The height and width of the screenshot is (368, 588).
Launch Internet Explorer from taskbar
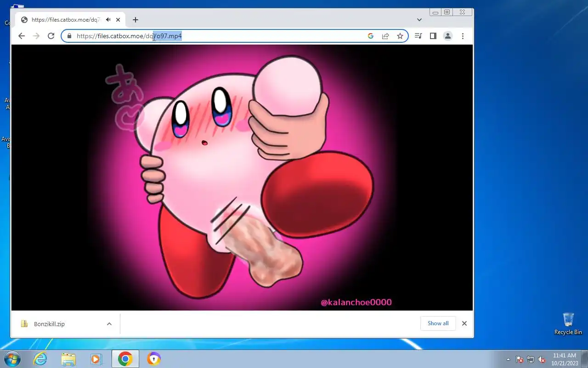40,359
